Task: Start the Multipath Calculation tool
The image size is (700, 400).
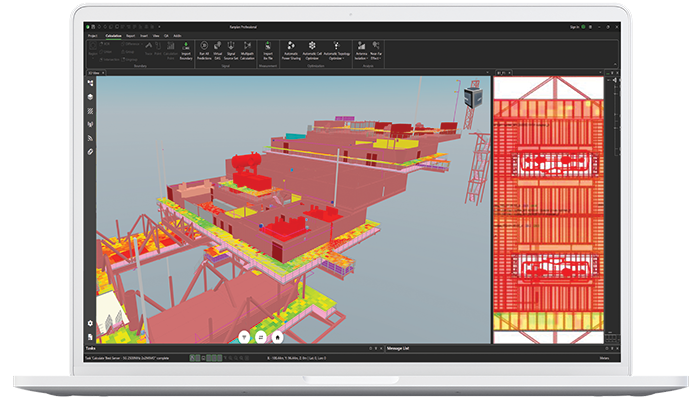Action: point(247,50)
